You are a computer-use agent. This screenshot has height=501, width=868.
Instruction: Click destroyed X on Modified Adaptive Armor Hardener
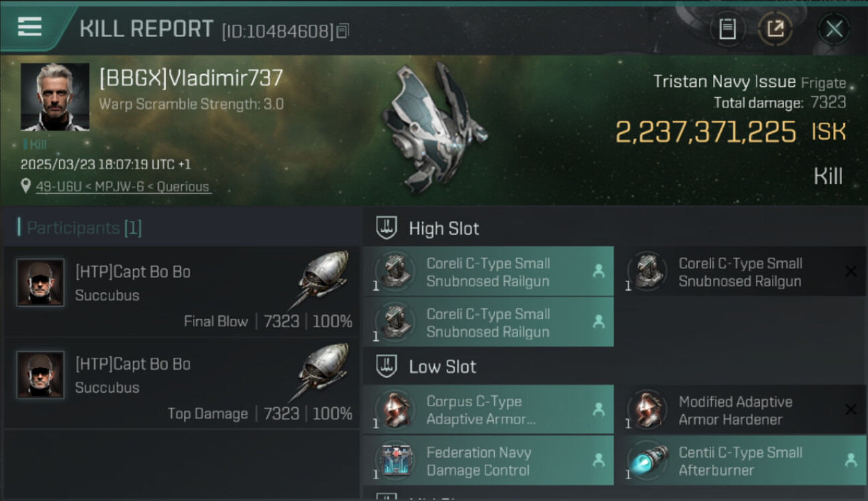pos(850,409)
